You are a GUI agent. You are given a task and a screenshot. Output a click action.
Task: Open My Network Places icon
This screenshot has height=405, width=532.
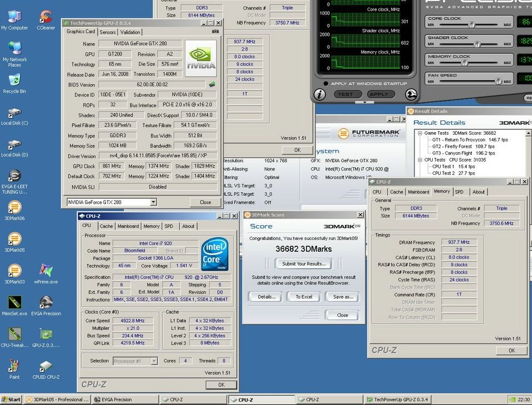pos(14,53)
